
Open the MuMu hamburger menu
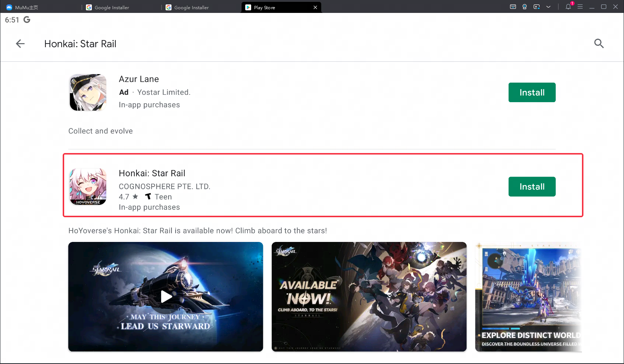(x=580, y=7)
